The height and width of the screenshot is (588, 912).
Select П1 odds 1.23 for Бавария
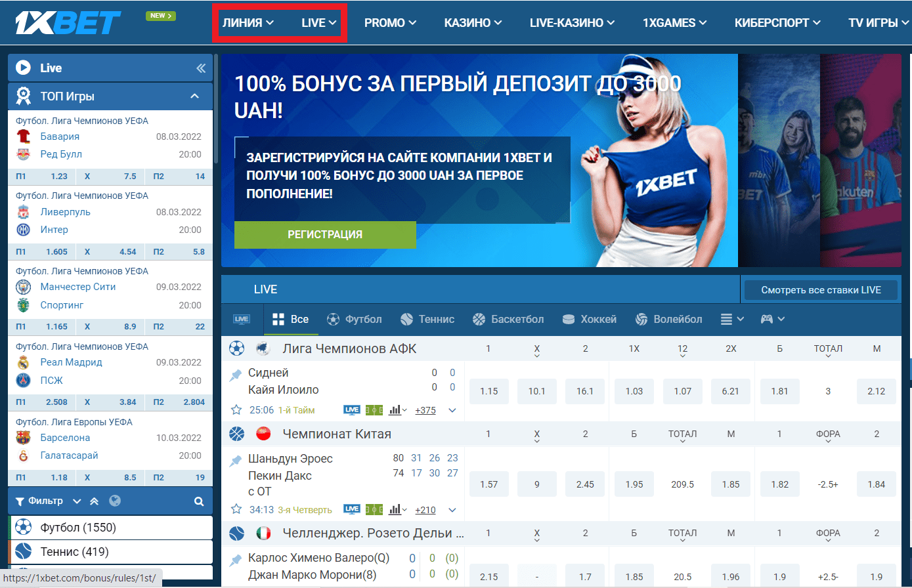coord(41,176)
